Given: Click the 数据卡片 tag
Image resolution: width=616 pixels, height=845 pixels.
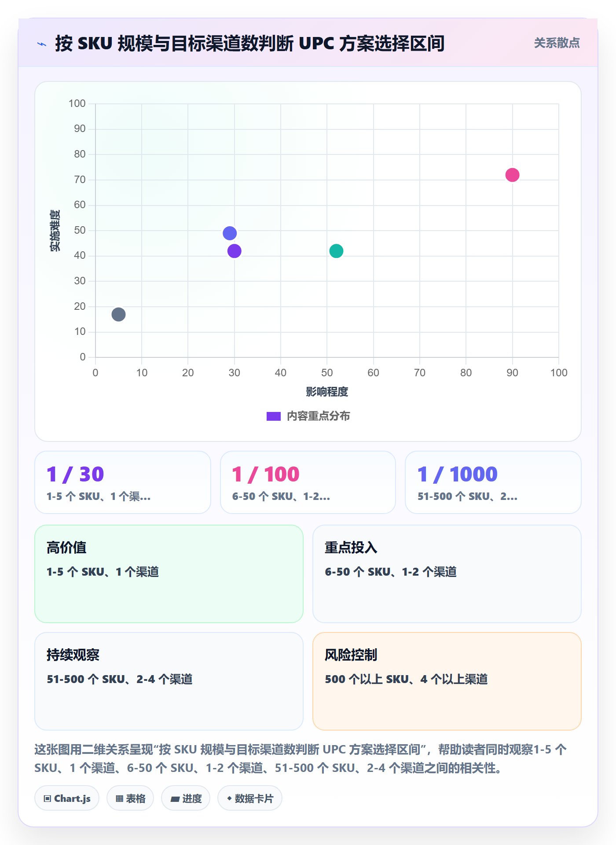Looking at the screenshot, I should click(x=250, y=798).
